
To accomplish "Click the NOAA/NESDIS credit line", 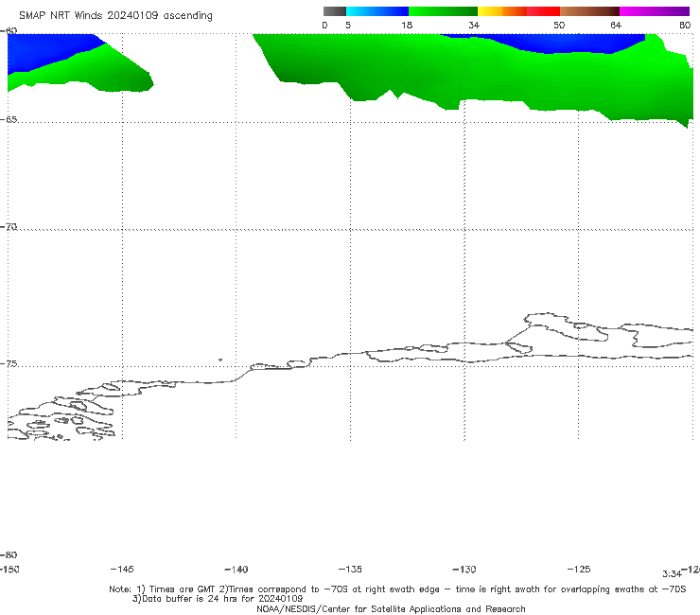I will pyautogui.click(x=391, y=608).
